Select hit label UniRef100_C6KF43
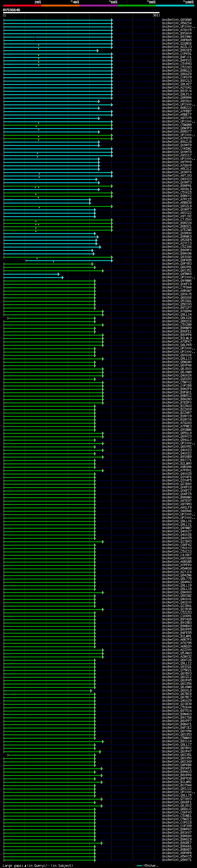 pyautogui.click(x=177, y=812)
